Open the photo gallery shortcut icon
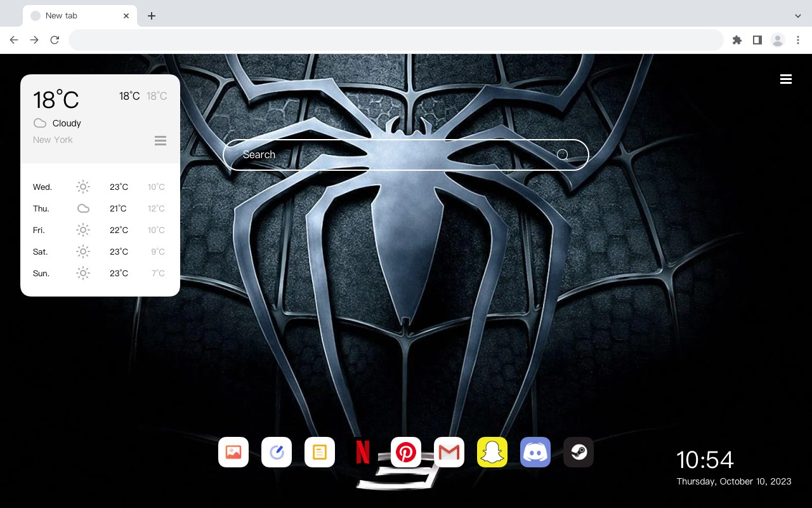Viewport: 812px width, 508px height. tap(233, 452)
